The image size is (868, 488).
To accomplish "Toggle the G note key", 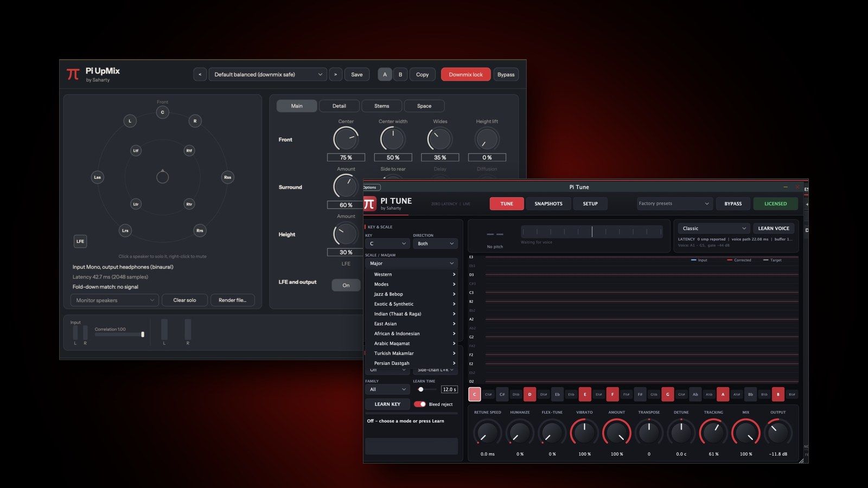I will (668, 394).
